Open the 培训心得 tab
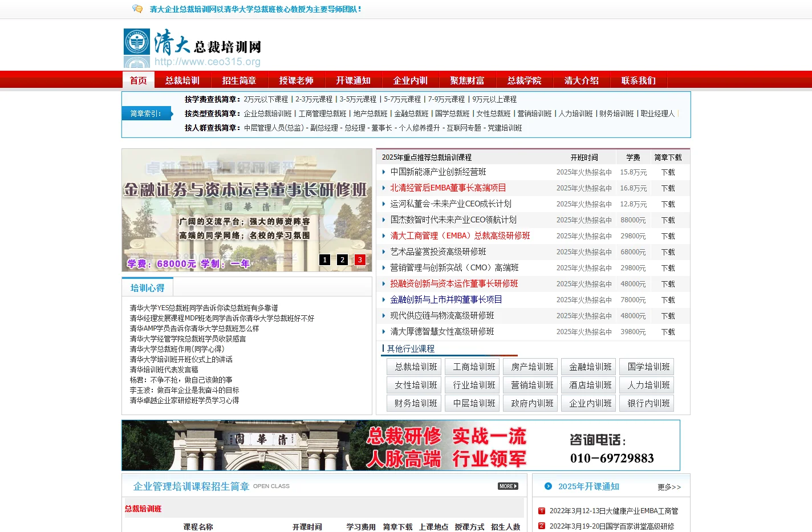812x532 pixels. pos(148,288)
